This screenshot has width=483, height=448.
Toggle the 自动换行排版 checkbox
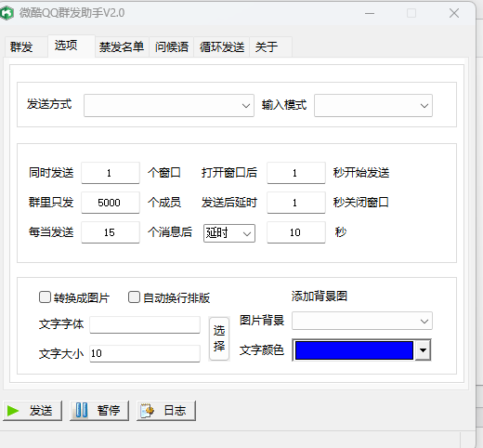(x=134, y=296)
